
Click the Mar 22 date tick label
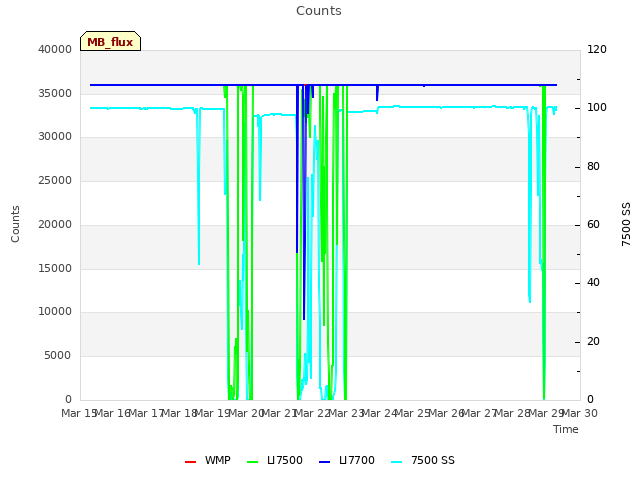coord(313,413)
